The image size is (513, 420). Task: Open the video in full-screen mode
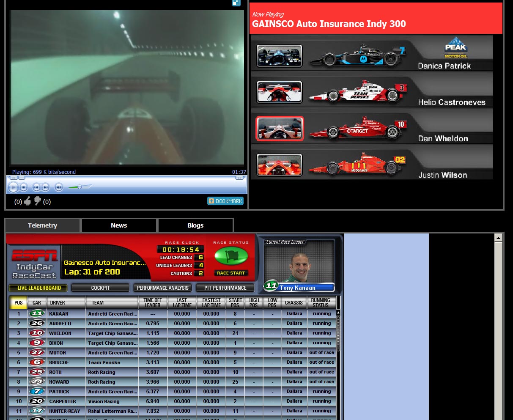[236, 3]
